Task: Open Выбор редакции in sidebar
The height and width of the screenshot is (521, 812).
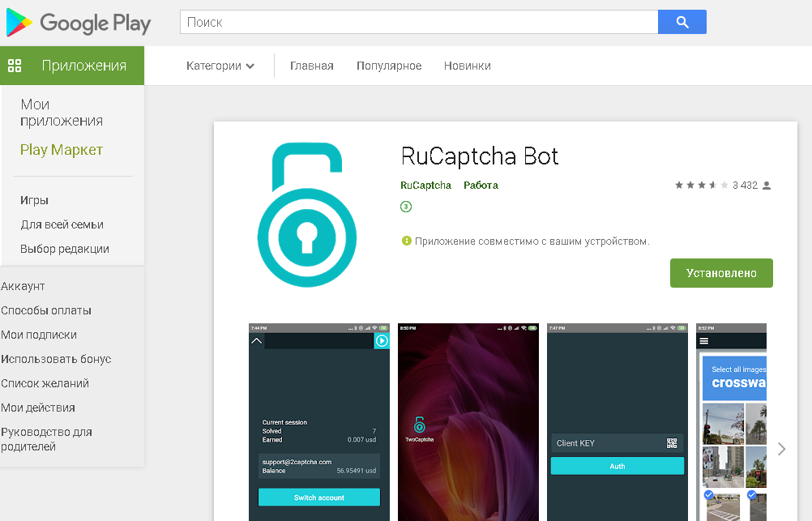Action: 65,249
